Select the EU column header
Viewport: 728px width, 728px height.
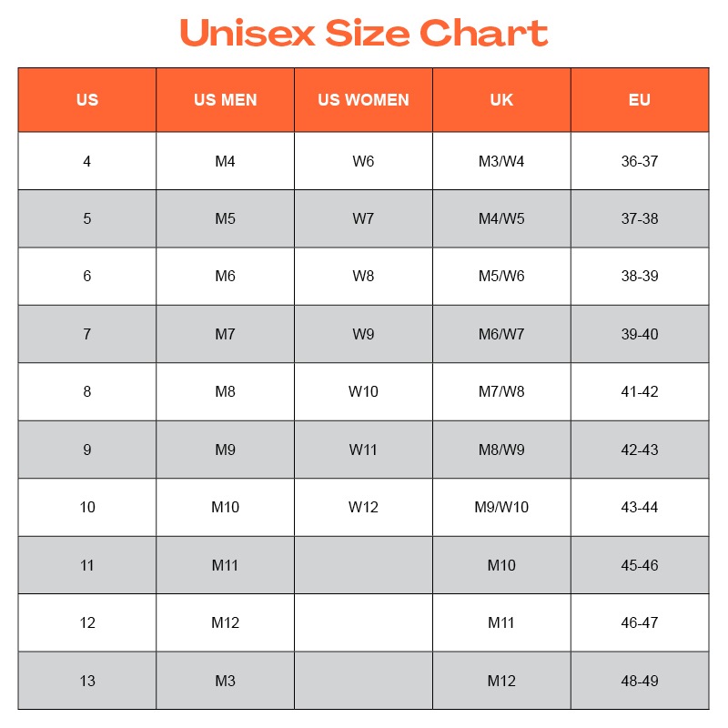pyautogui.click(x=640, y=100)
